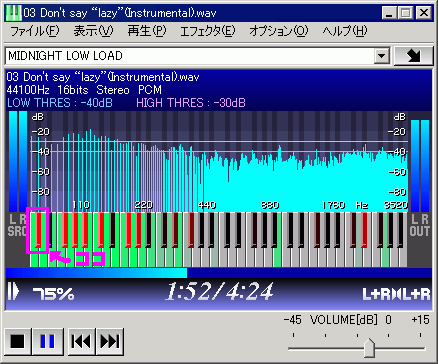438x364 pixels.
Task: Open the ヘルプ(H) menu
Action: click(344, 31)
